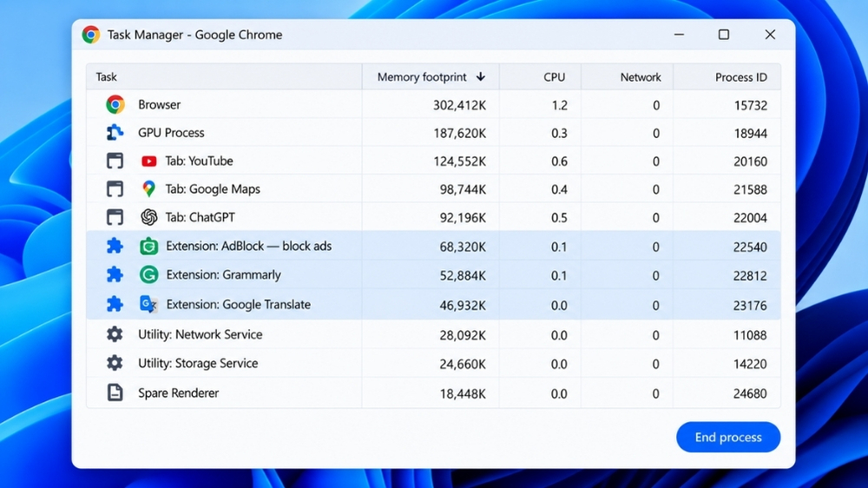Click CPU value 0.6 for YouTube
This screenshot has width=868, height=488.
(x=559, y=162)
